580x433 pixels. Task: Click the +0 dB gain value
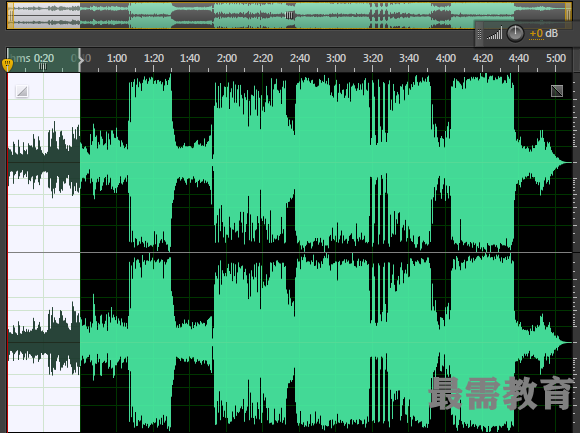543,33
